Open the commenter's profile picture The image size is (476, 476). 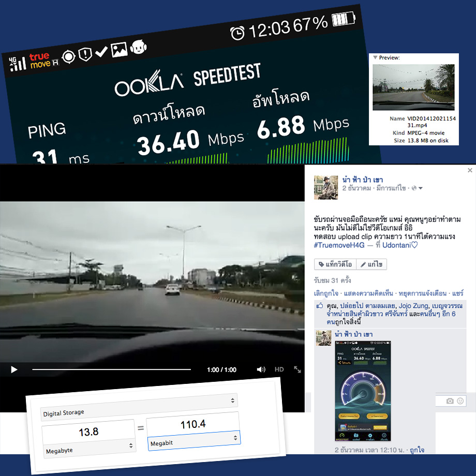coord(323,338)
